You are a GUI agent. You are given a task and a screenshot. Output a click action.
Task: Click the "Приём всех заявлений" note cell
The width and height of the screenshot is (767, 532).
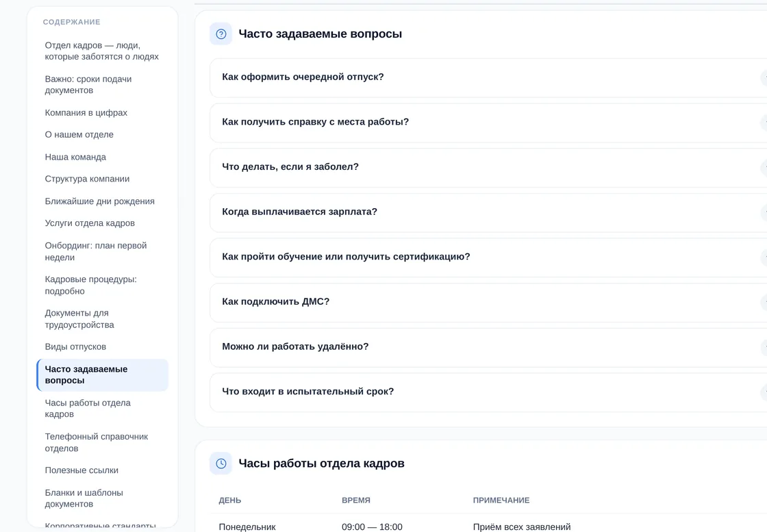click(x=521, y=527)
